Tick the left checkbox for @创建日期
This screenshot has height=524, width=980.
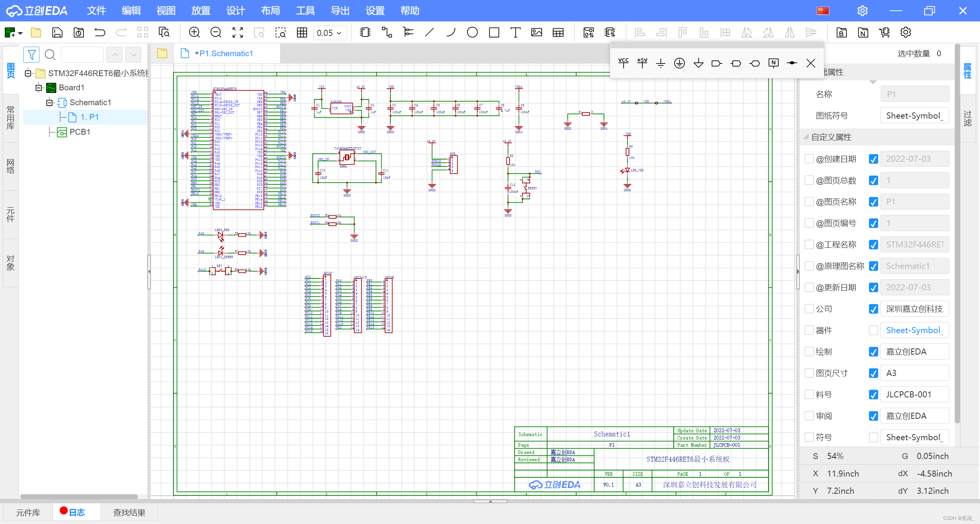(x=809, y=159)
